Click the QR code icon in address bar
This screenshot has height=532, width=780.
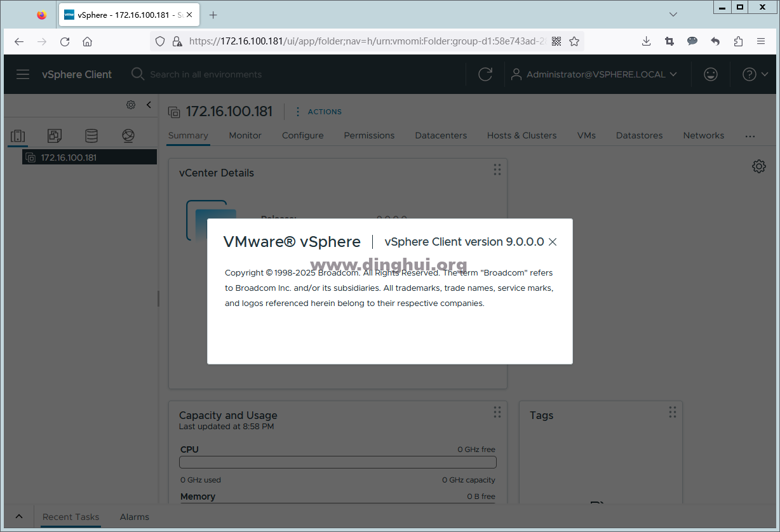(556, 41)
